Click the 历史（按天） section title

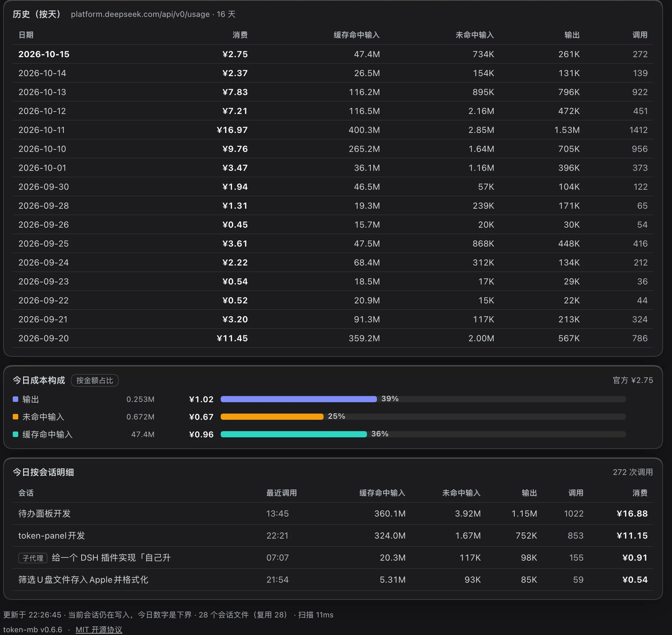click(37, 14)
